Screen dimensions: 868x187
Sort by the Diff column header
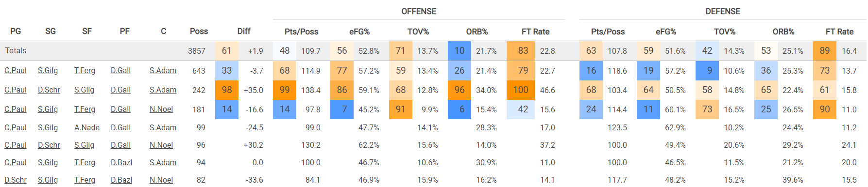[244, 31]
